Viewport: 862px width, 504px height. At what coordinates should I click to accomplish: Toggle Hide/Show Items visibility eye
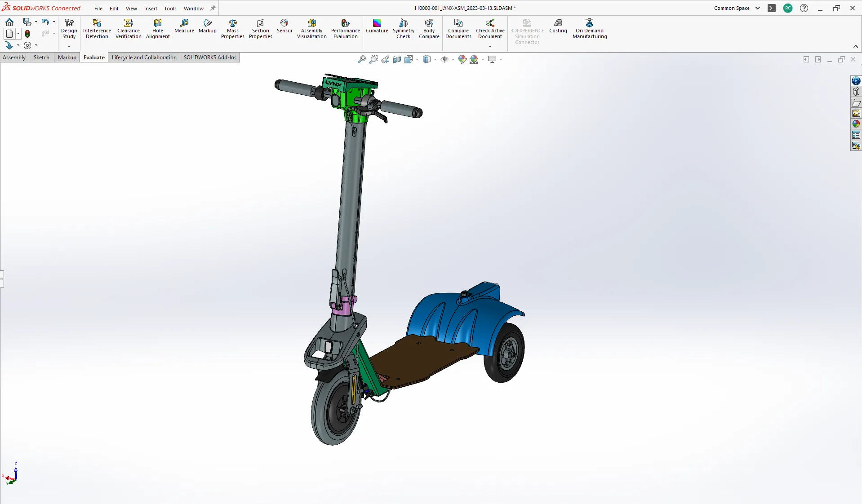click(445, 59)
